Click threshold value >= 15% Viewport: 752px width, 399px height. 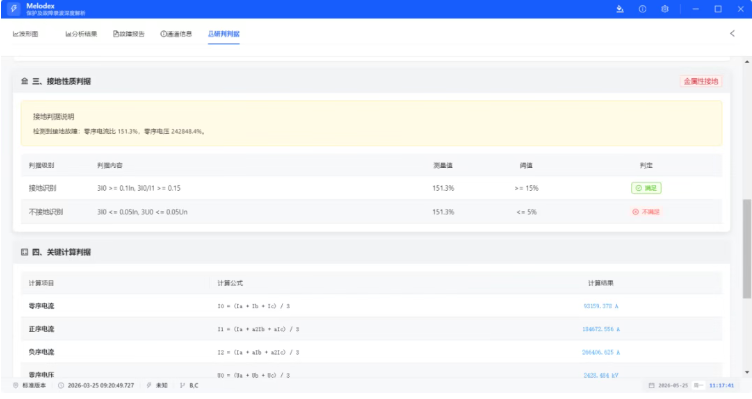tap(526, 188)
